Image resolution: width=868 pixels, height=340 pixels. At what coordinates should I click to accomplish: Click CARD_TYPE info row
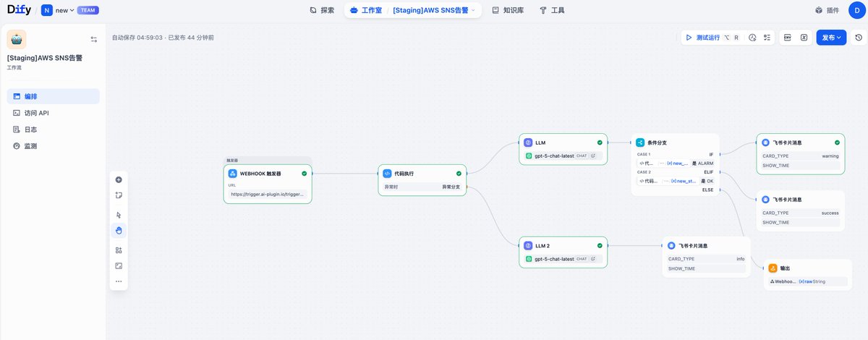coord(706,258)
